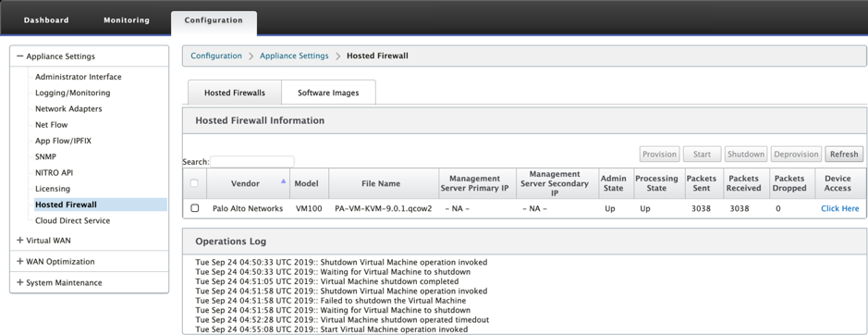868x335 pixels.
Task: Select Net Flow in sidebar
Action: (x=52, y=125)
